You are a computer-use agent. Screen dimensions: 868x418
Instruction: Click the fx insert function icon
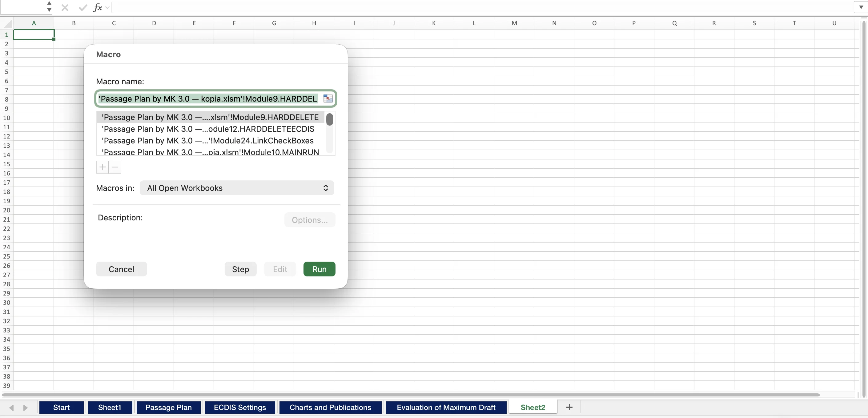(97, 7)
